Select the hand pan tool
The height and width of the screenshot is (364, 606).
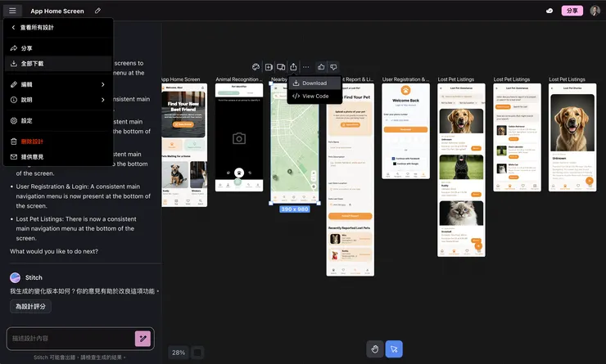tap(375, 349)
